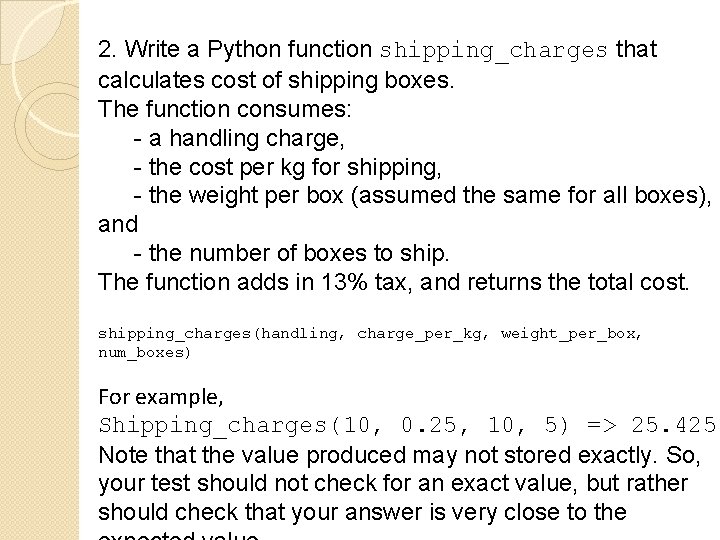
Task: Click the standalone word "and"
Action: pos(118,225)
